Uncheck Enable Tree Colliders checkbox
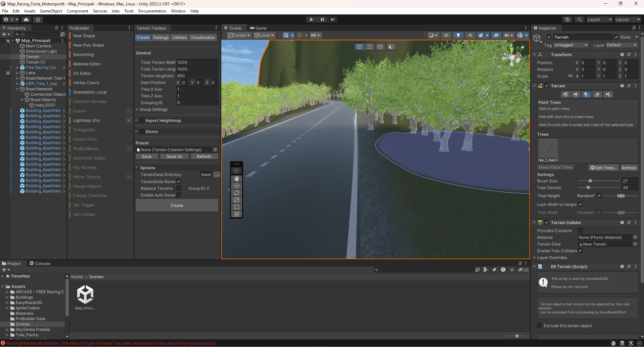This screenshot has height=347, width=644. point(580,251)
